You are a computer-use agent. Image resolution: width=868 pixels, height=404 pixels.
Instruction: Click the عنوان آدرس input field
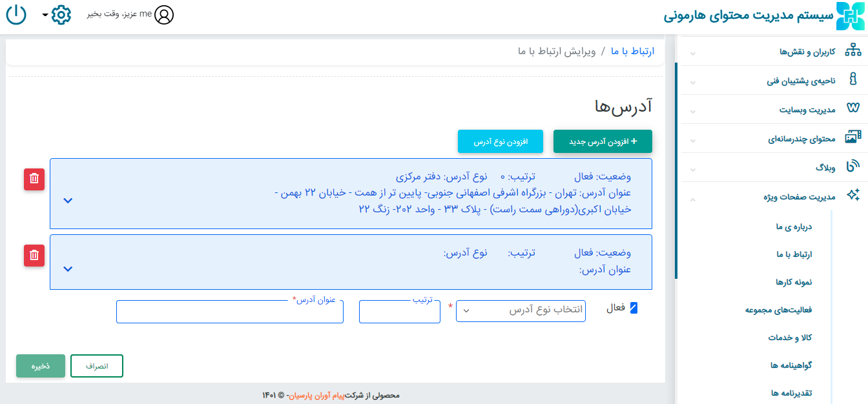click(230, 312)
